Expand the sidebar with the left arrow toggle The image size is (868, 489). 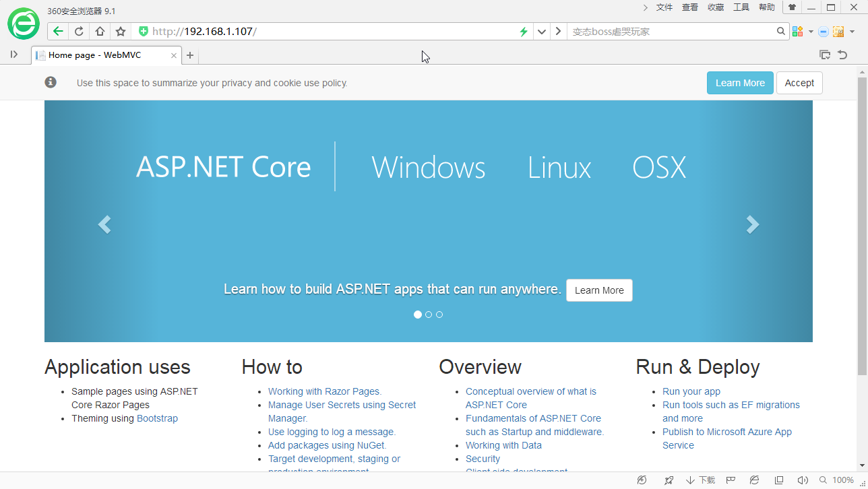(14, 55)
